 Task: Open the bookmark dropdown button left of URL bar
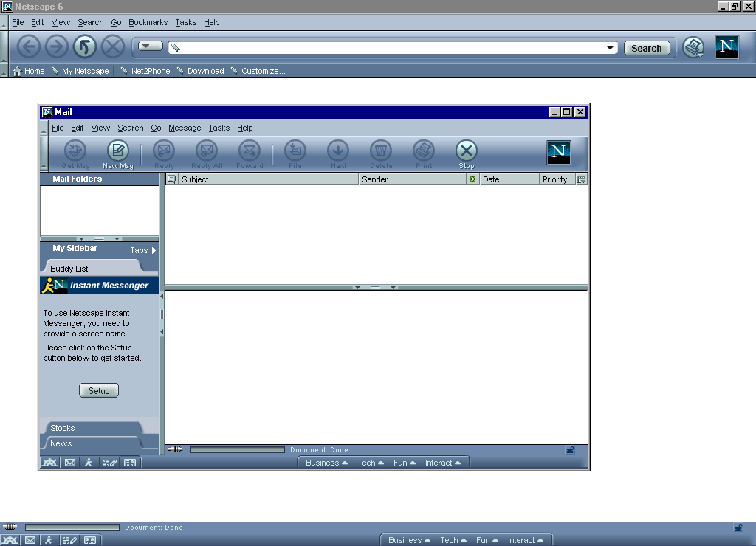click(151, 46)
